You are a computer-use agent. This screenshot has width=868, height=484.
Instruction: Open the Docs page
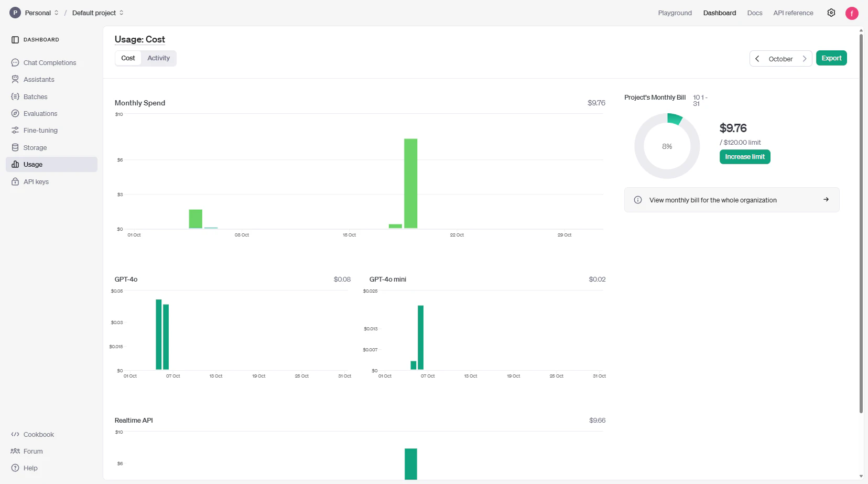[x=755, y=13]
